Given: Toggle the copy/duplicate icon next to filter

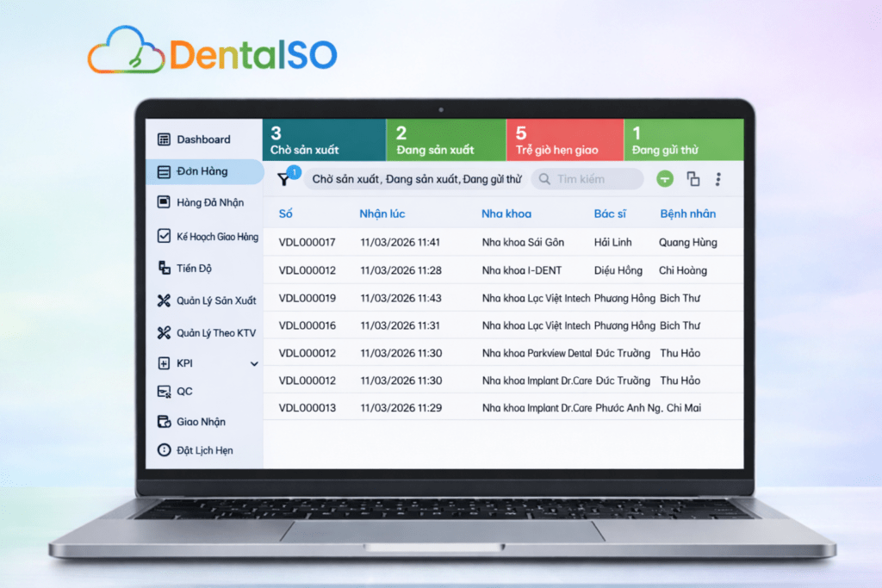Looking at the screenshot, I should coord(694,179).
